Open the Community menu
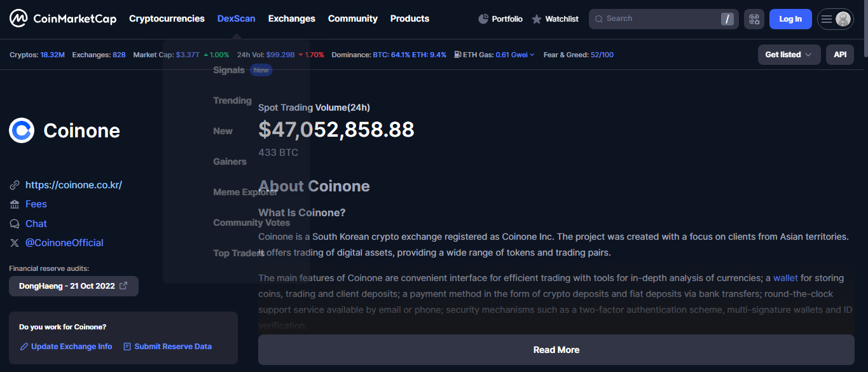 pos(353,18)
